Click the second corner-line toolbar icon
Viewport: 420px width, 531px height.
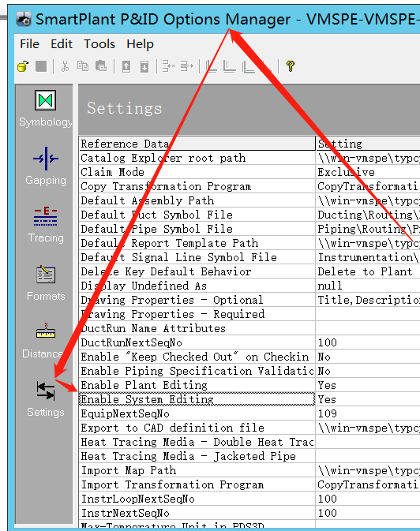230,66
